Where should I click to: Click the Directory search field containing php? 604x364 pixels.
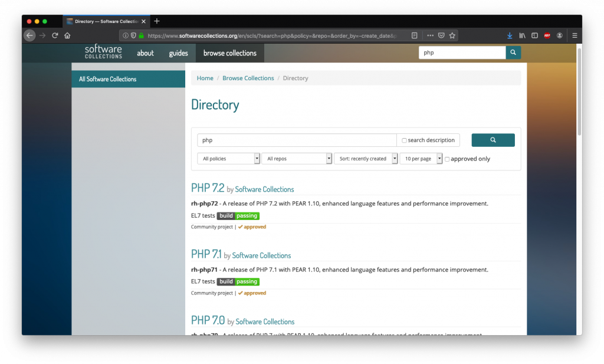[297, 140]
